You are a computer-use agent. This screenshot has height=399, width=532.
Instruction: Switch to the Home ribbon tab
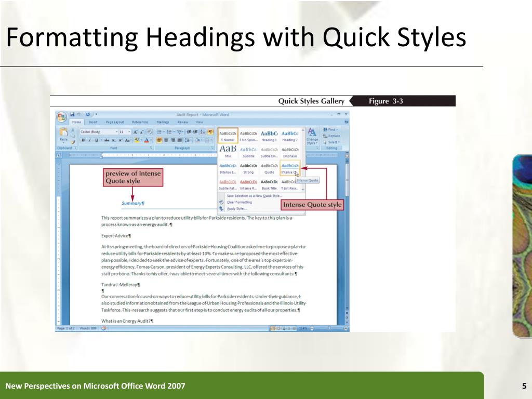(77, 122)
